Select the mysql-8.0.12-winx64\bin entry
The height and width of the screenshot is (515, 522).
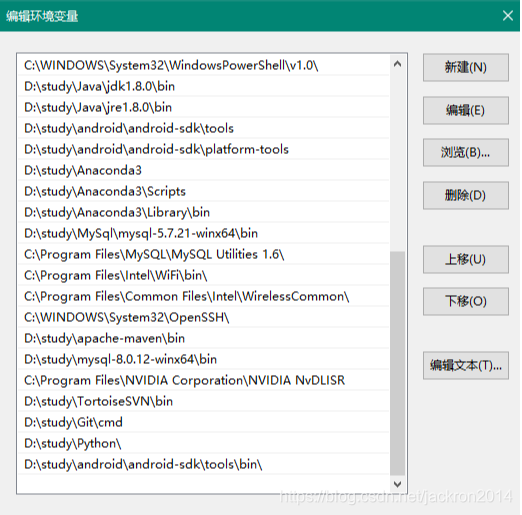click(x=203, y=359)
